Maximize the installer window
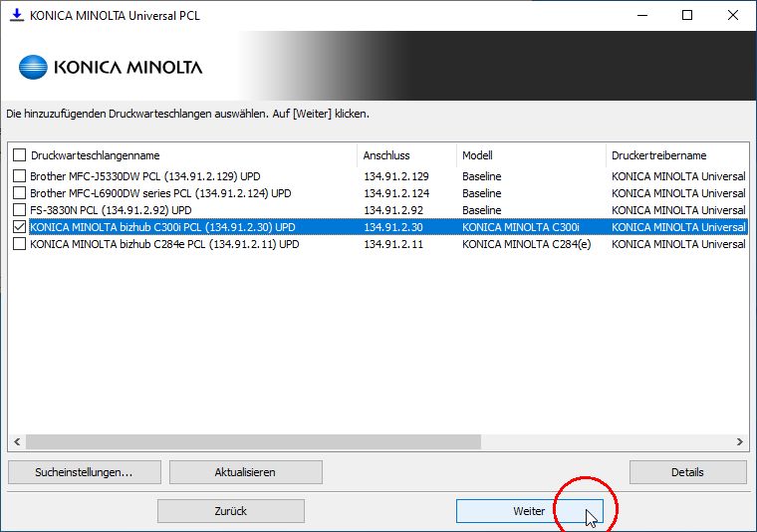757x532 pixels. (x=687, y=15)
